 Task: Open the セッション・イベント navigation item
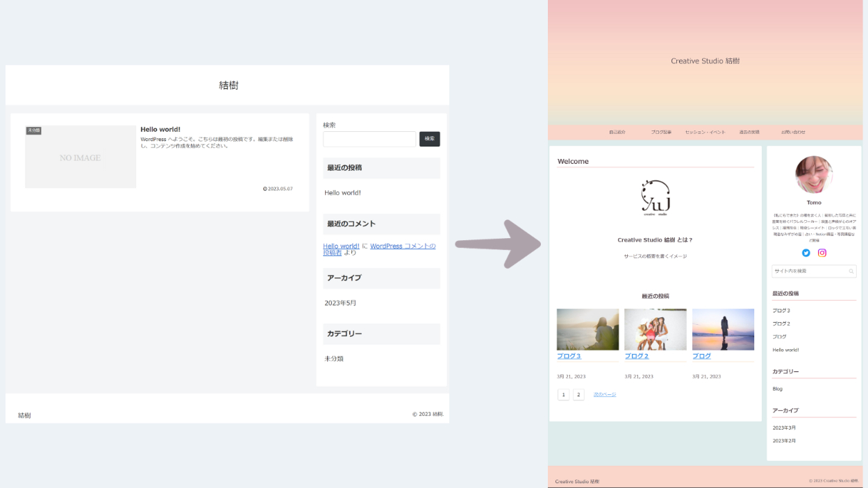click(x=705, y=132)
